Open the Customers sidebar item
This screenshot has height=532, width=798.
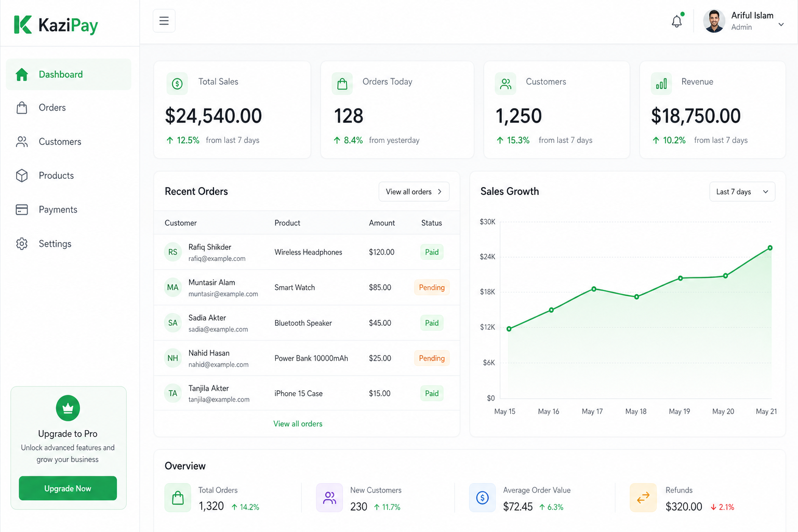click(69, 141)
